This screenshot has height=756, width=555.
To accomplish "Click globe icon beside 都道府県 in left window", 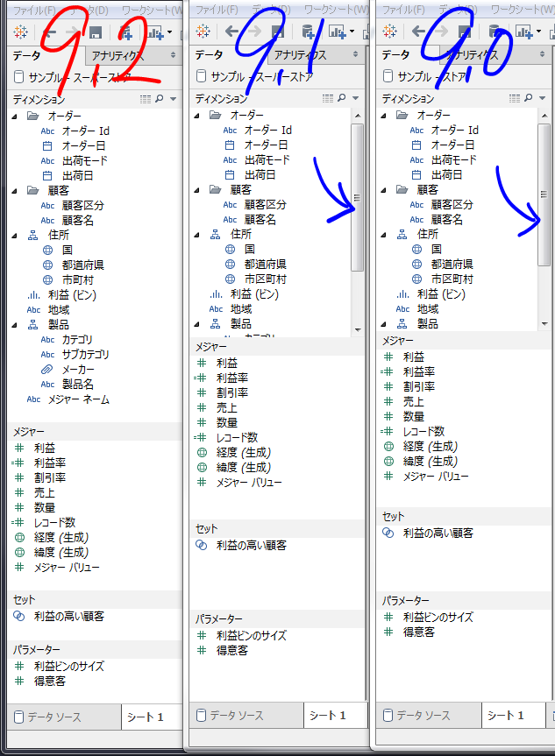I will (47, 265).
